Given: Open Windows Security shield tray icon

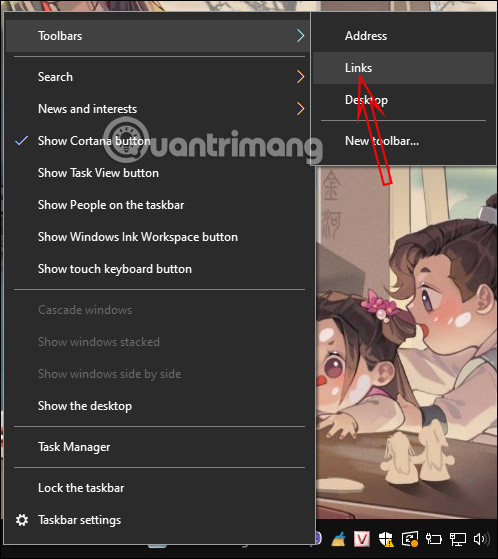Looking at the screenshot, I should pos(386,539).
